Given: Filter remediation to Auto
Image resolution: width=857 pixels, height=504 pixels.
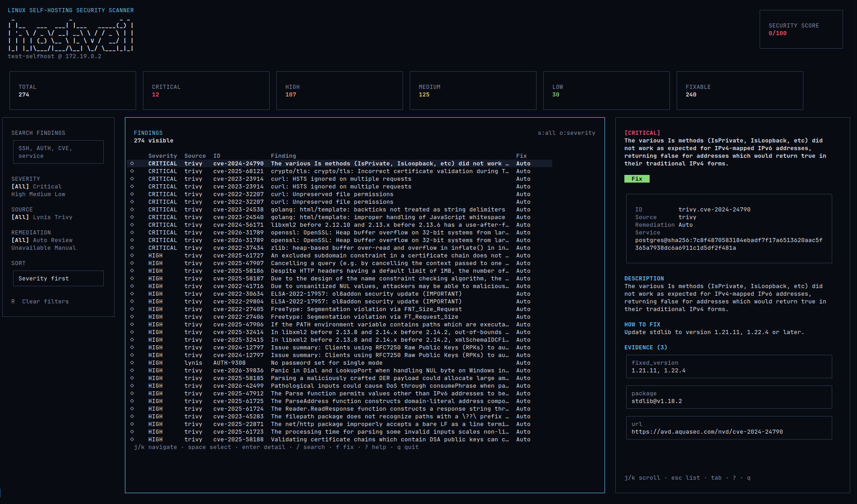Looking at the screenshot, I should click(x=40, y=240).
